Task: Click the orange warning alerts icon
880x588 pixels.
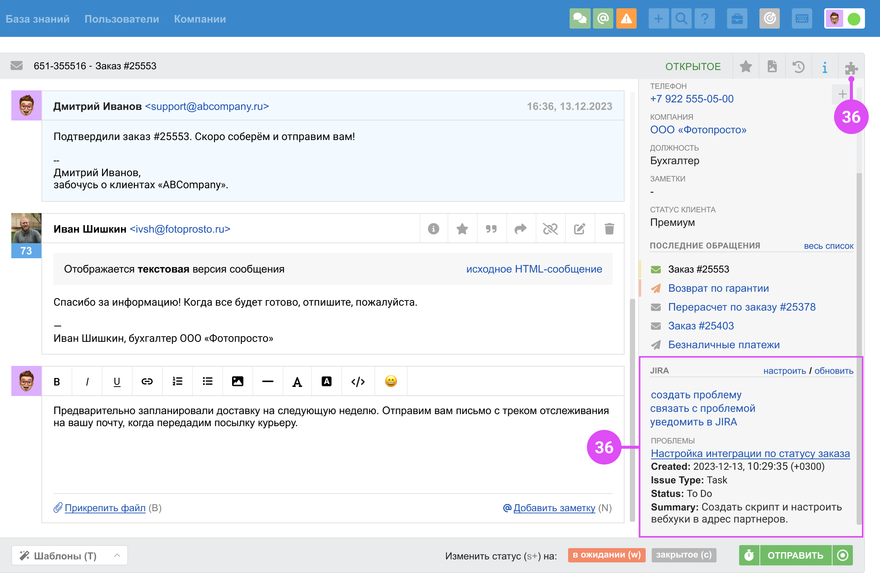Action: point(626,18)
